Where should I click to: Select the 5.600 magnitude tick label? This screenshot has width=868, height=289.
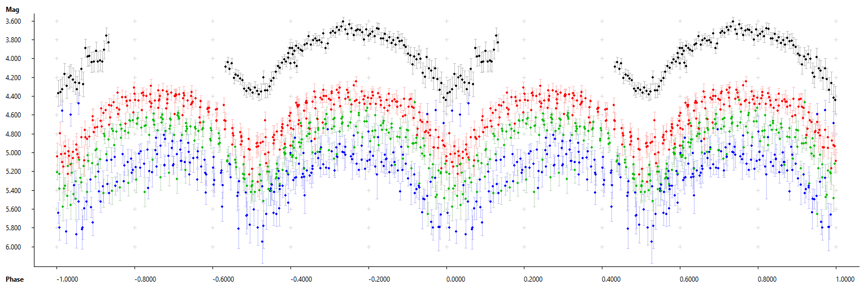[x=14, y=209]
